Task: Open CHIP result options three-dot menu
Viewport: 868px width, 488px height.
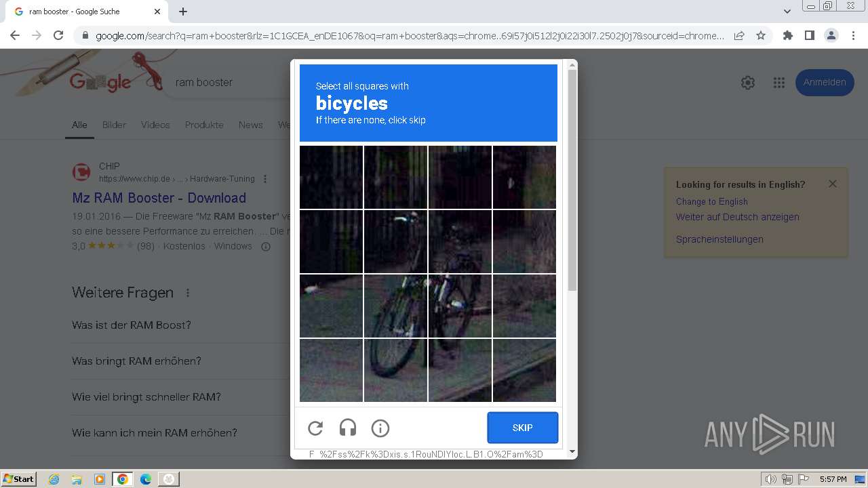Action: tap(265, 179)
